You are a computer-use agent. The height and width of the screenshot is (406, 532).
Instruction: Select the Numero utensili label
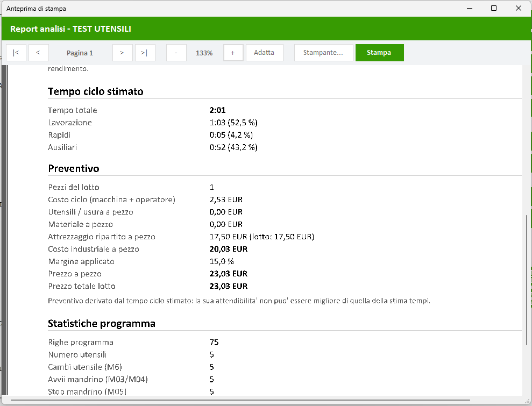coord(77,354)
